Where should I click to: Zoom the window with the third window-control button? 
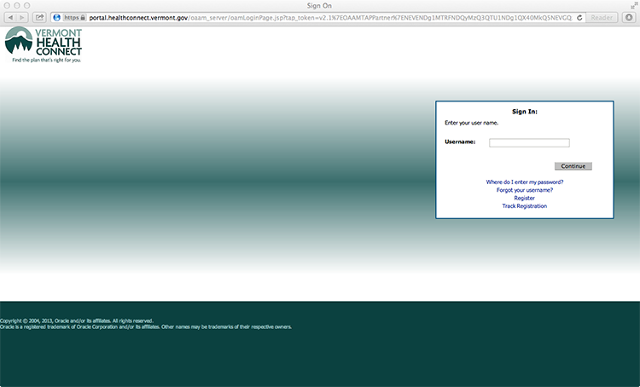[27, 5]
